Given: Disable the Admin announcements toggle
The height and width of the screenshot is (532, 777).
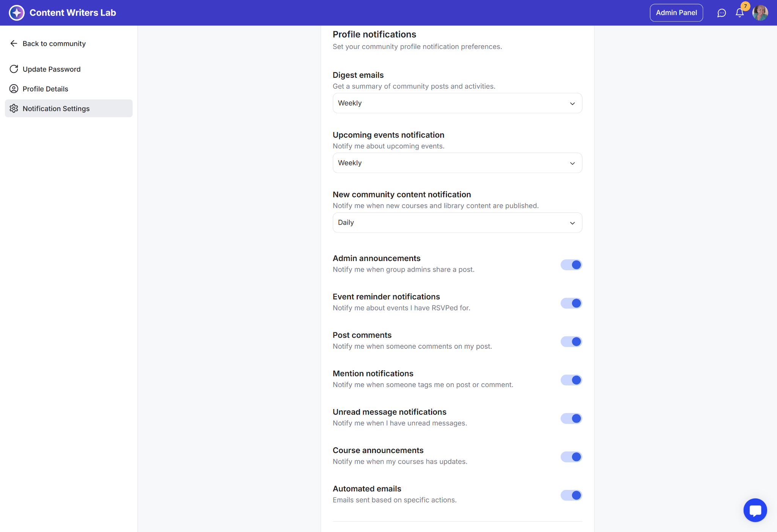Looking at the screenshot, I should point(571,265).
